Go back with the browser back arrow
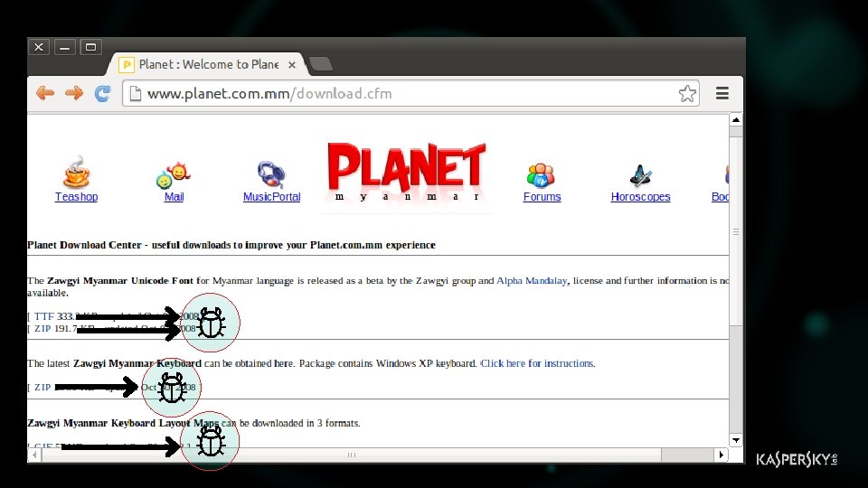The image size is (868, 488). (x=45, y=93)
